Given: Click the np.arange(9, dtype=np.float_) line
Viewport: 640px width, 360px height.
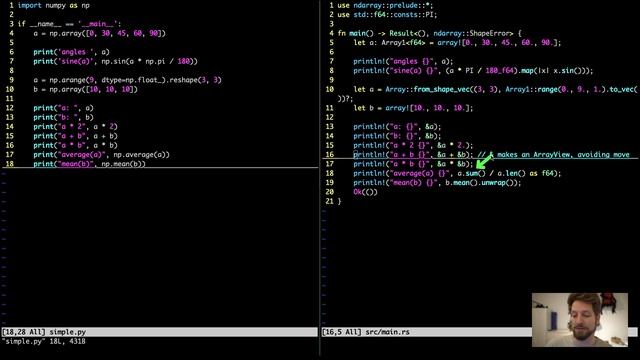Looking at the screenshot, I should tap(127, 80).
